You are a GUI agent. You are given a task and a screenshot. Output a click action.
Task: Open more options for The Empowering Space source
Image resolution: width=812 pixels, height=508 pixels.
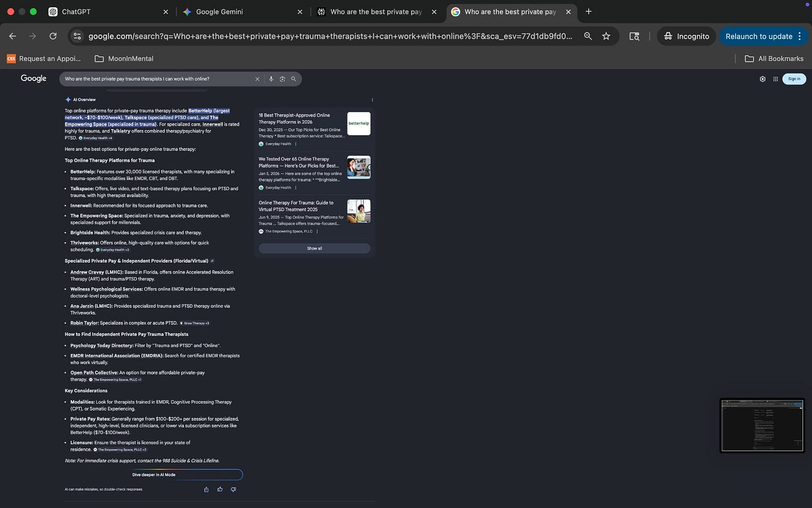click(x=317, y=231)
